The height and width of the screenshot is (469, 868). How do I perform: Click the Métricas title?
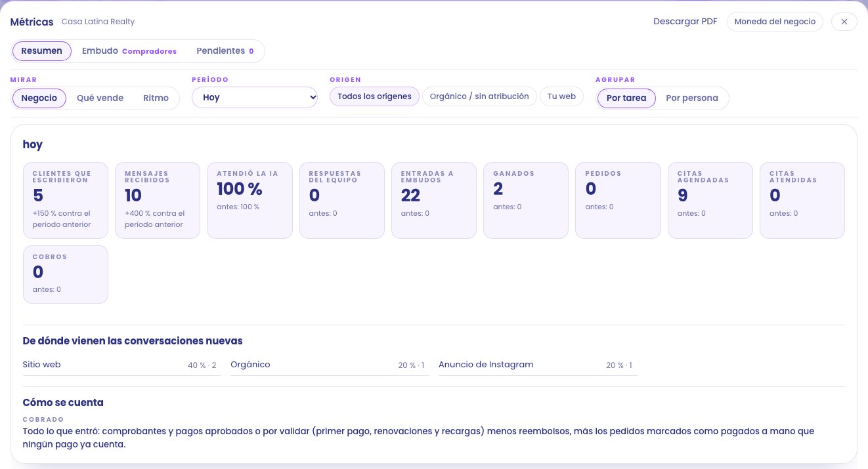[x=32, y=22]
